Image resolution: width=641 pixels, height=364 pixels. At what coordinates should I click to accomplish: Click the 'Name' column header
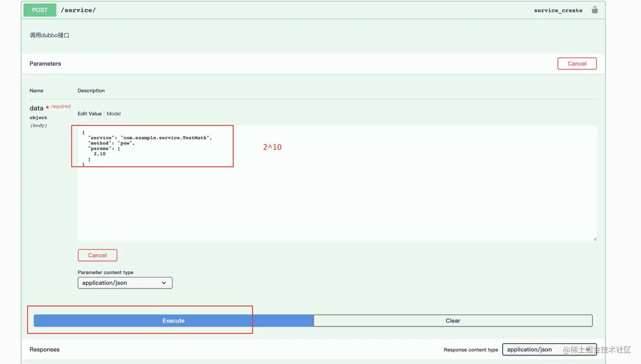36,91
